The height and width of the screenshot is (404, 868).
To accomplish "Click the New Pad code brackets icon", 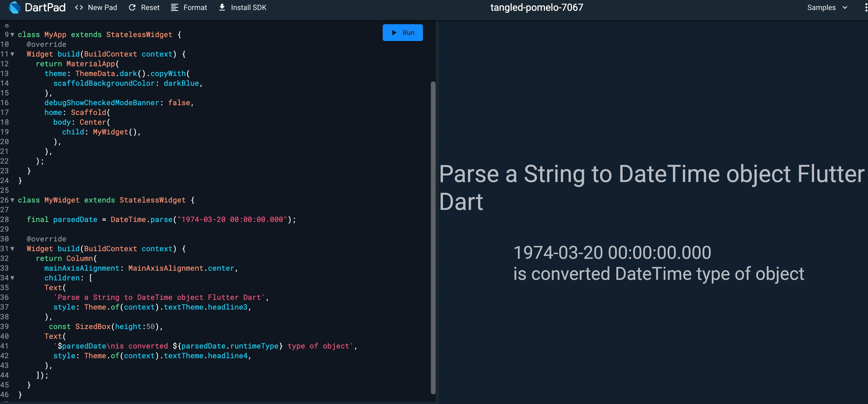I will (x=79, y=7).
